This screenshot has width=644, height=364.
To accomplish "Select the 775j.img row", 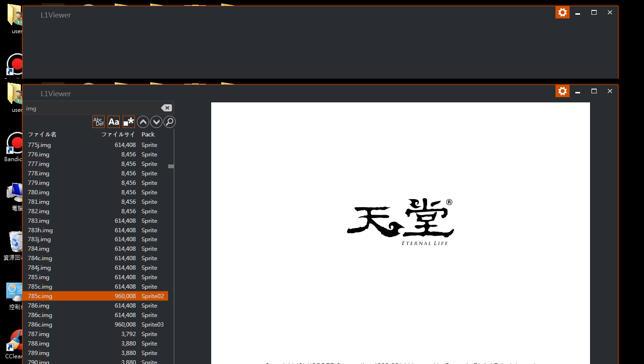I will [95, 145].
